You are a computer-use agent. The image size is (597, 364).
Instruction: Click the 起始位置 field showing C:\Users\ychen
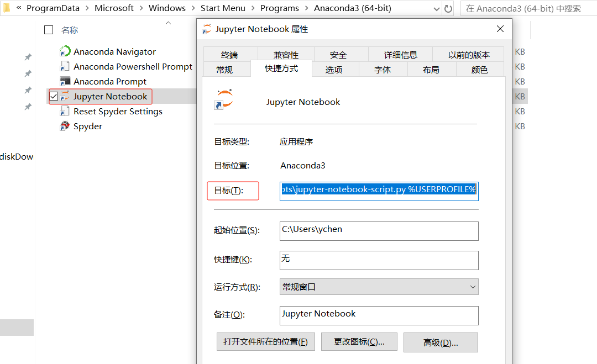click(x=379, y=231)
